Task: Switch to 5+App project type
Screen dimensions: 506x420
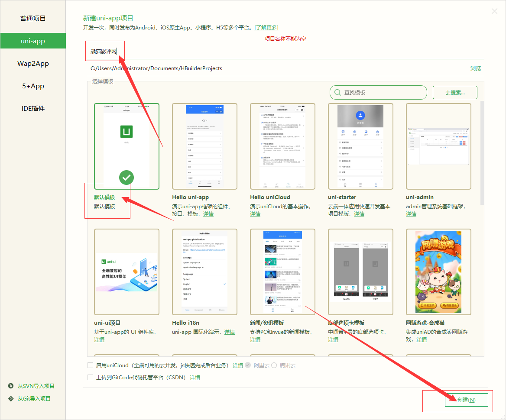Action: tap(33, 86)
